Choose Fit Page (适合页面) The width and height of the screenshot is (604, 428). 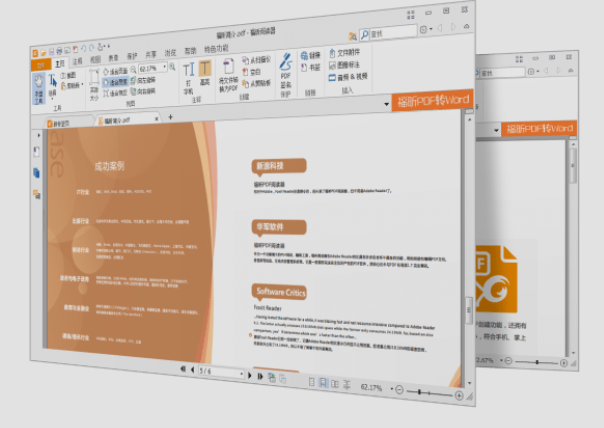click(115, 71)
